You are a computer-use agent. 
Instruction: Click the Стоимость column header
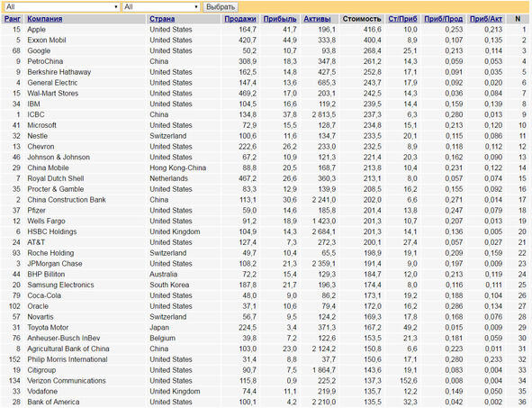(362, 19)
